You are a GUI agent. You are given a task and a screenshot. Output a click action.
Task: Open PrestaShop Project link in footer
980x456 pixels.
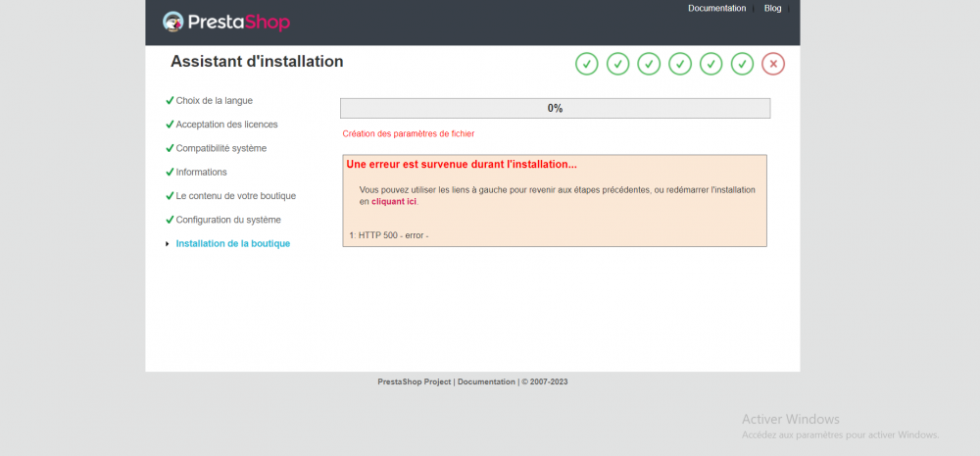415,381
